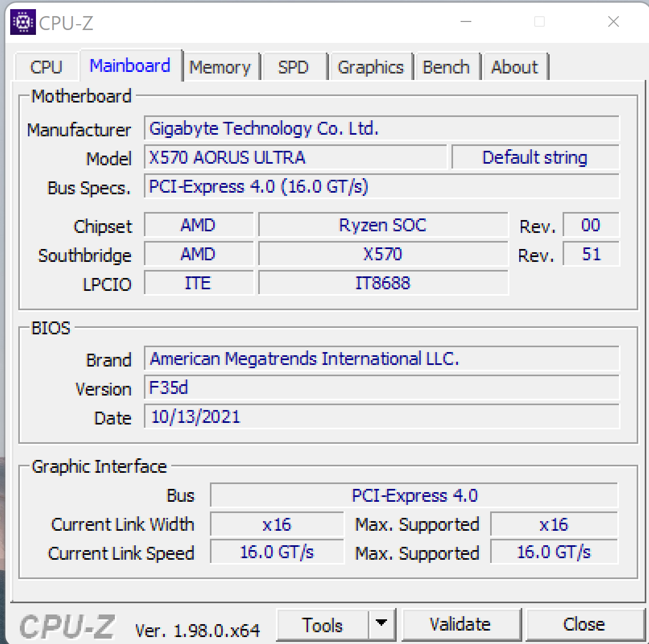Viewport: 649px width, 644px height.
Task: Click the IT8688 LPCIO field
Action: (x=383, y=283)
